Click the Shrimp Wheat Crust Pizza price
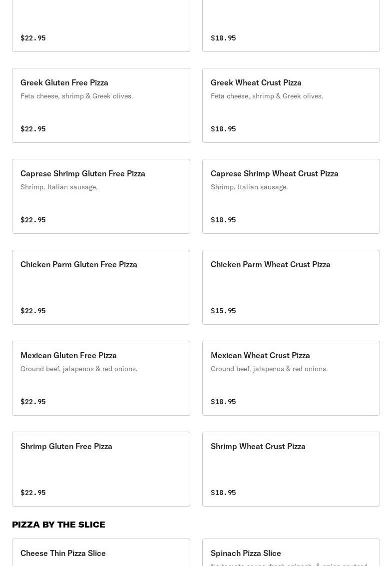 tap(223, 493)
